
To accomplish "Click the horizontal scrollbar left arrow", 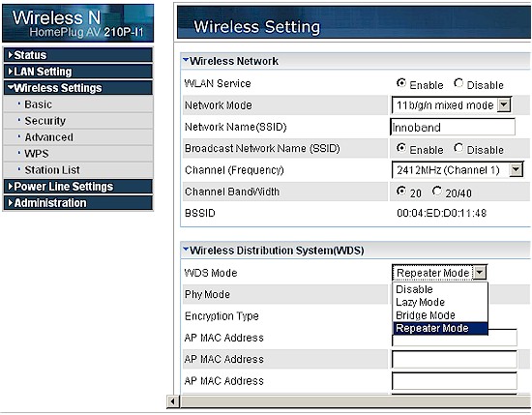I will 173,401.
